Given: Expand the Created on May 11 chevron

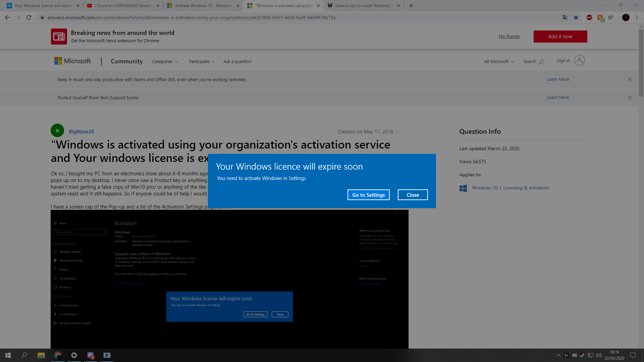Looking at the screenshot, I should [x=397, y=132].
